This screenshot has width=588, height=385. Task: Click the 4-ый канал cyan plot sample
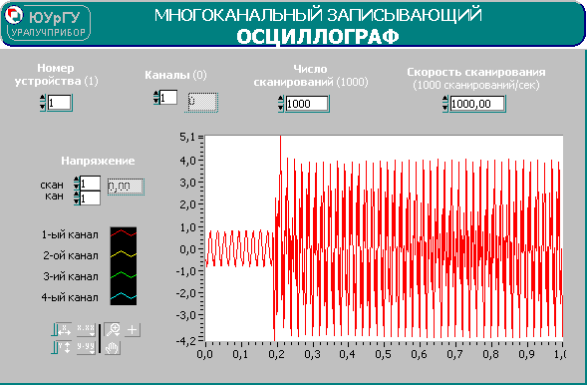click(124, 296)
